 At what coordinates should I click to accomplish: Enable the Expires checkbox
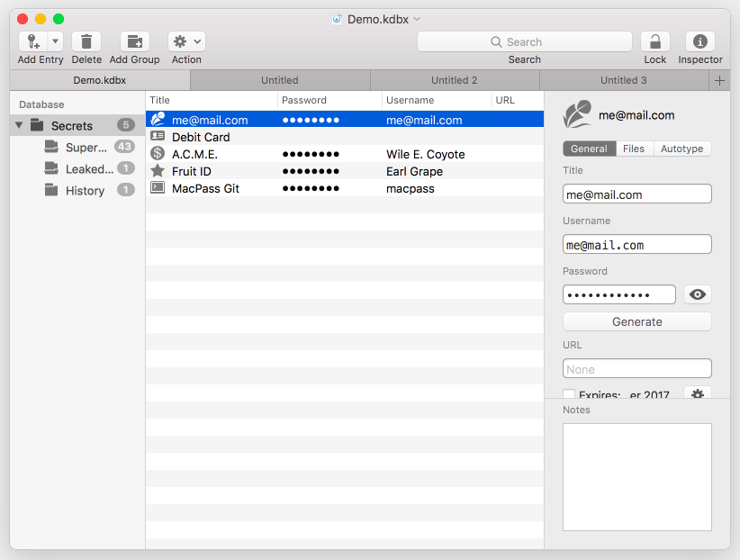pyautogui.click(x=569, y=394)
